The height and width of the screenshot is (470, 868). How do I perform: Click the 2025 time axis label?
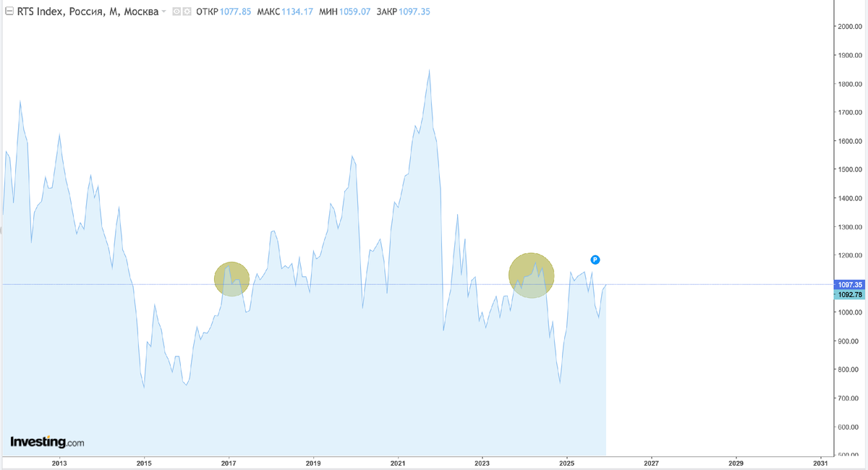point(567,463)
